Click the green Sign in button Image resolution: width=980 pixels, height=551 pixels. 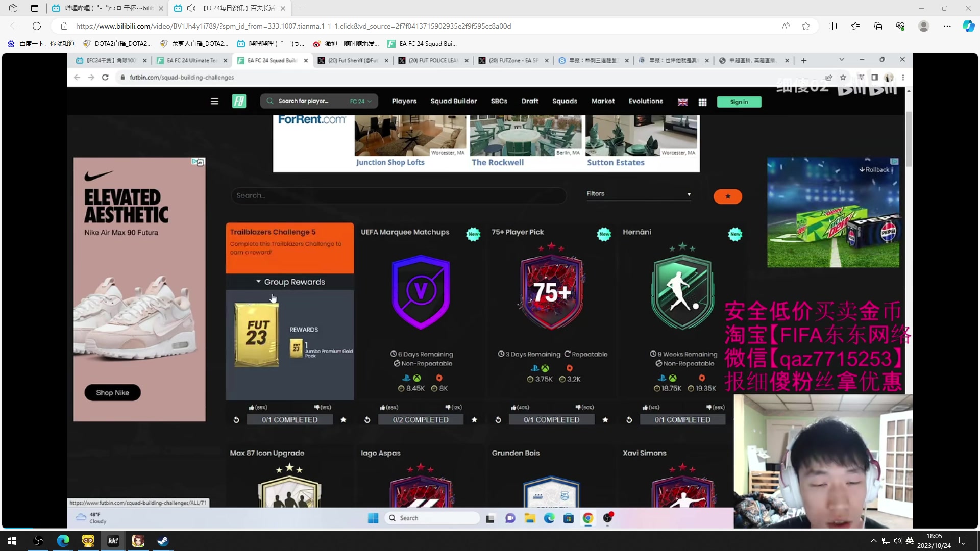tap(739, 102)
